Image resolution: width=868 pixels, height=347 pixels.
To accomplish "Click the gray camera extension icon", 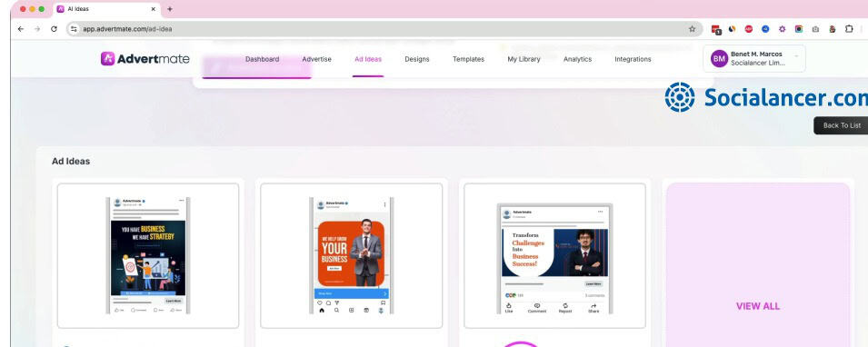I will 815,29.
